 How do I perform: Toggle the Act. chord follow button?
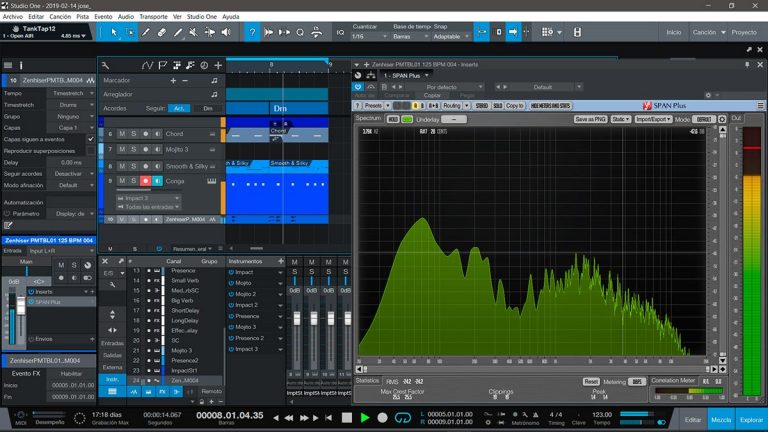point(179,108)
